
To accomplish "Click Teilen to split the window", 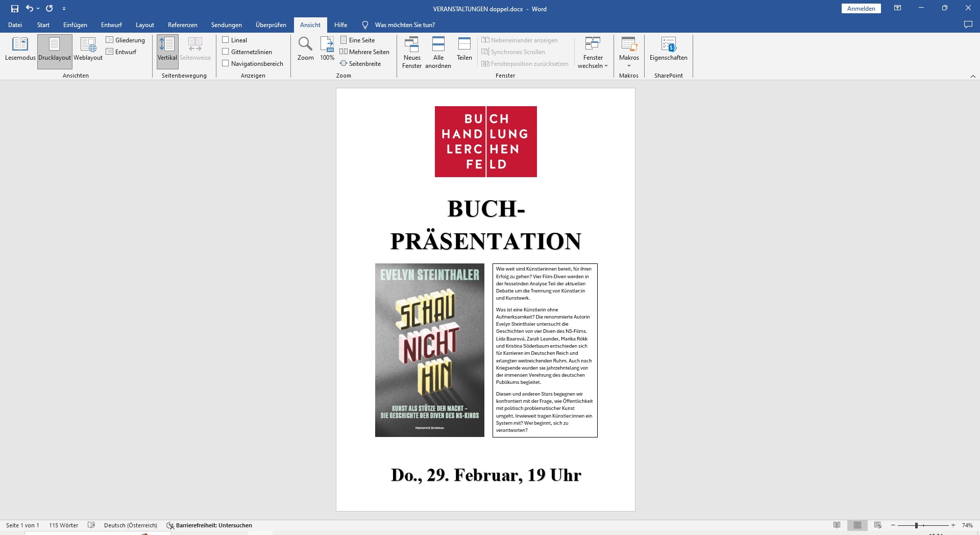I will [464, 49].
